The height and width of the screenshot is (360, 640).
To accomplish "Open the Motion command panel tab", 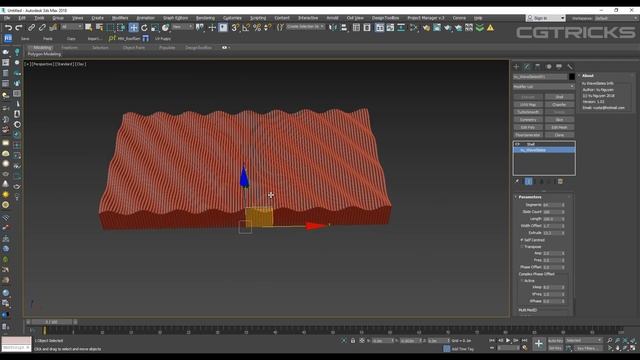I will coord(549,67).
